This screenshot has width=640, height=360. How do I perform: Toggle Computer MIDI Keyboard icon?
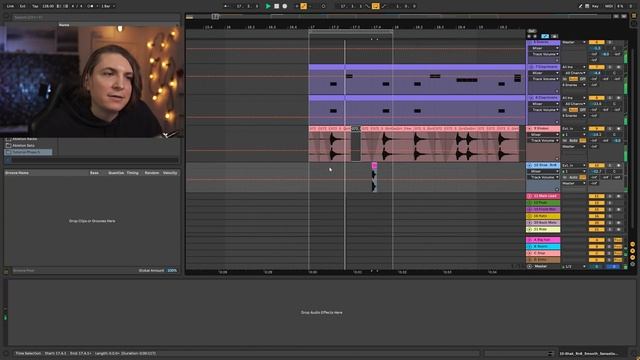coord(587,6)
